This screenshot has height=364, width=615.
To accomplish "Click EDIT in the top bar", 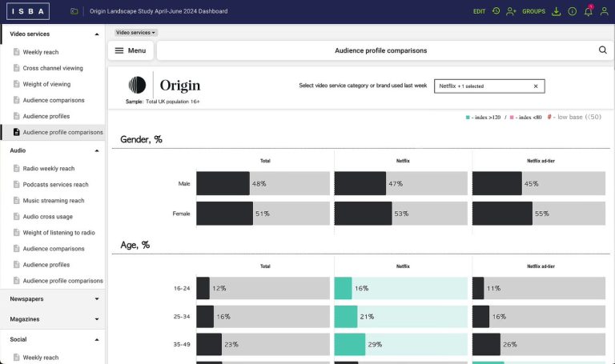I will coord(480,11).
